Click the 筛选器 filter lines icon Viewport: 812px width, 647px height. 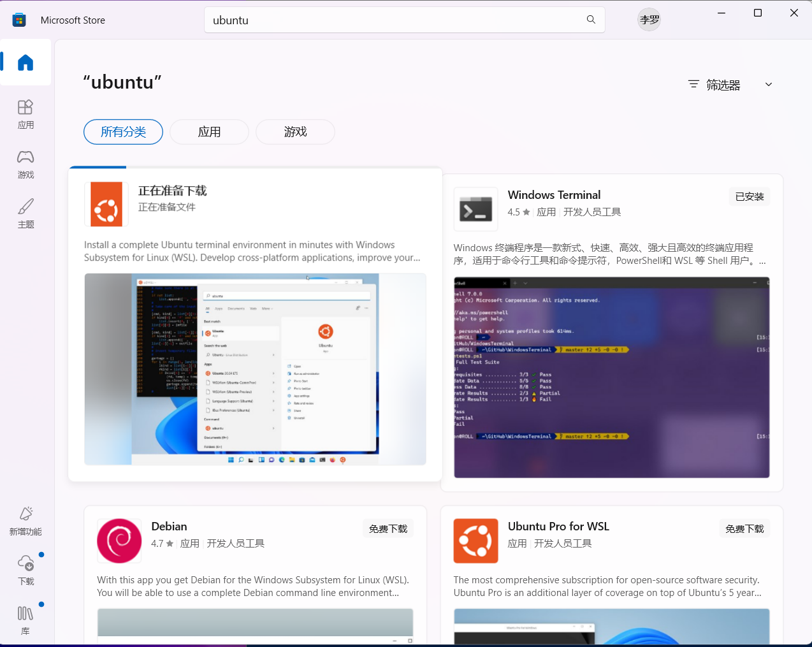click(x=693, y=84)
